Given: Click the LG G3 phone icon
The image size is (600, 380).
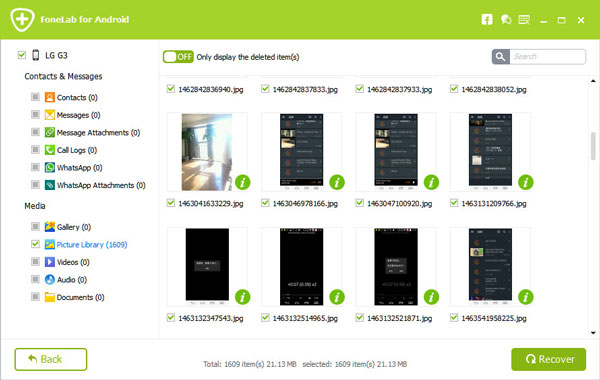Looking at the screenshot, I should pos(36,55).
